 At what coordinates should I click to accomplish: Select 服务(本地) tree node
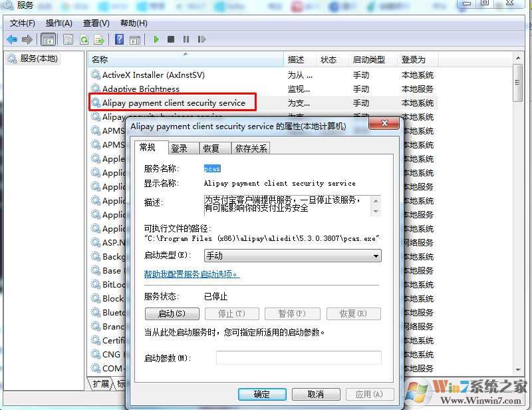(33, 59)
